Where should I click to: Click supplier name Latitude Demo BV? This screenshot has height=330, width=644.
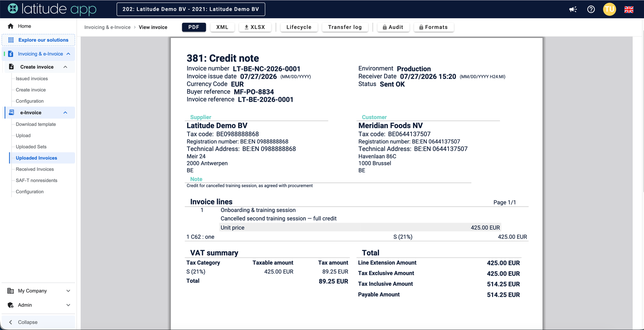point(217,126)
